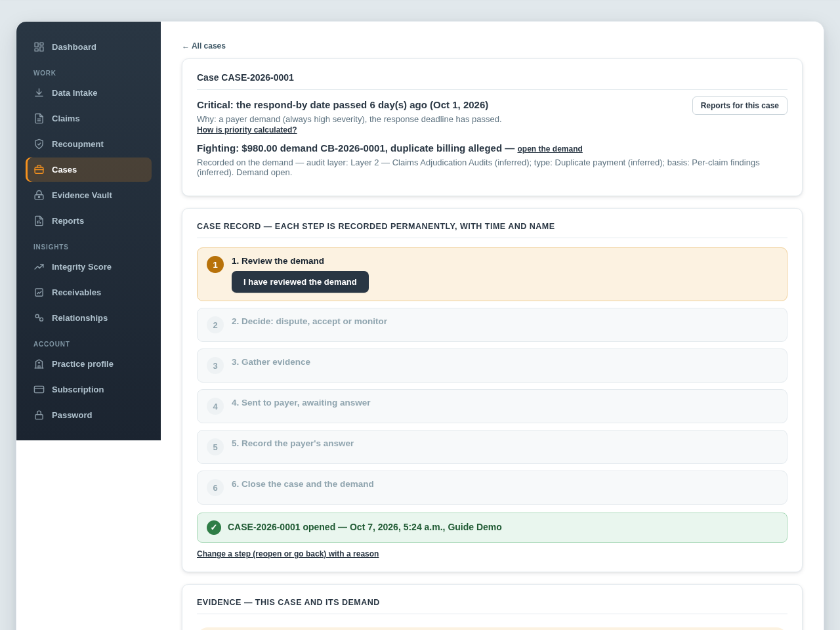Open Dashboard from the sidebar

coord(89,47)
